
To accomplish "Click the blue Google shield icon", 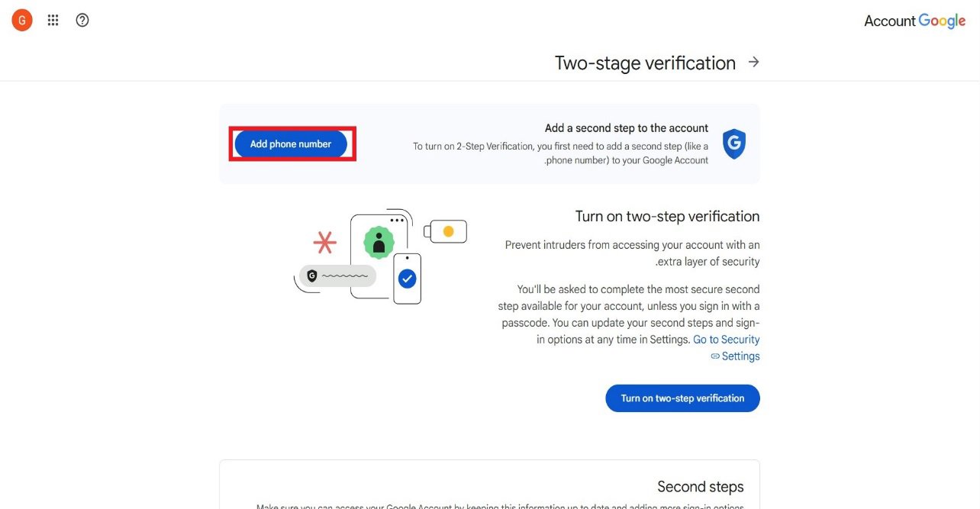I will 733,143.
